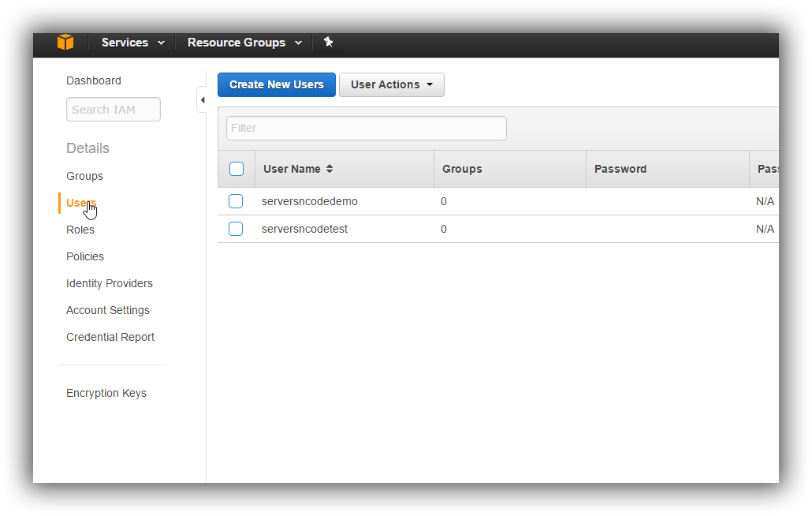The image size is (812, 516).
Task: Open Credential Report in the sidebar
Action: (x=110, y=337)
